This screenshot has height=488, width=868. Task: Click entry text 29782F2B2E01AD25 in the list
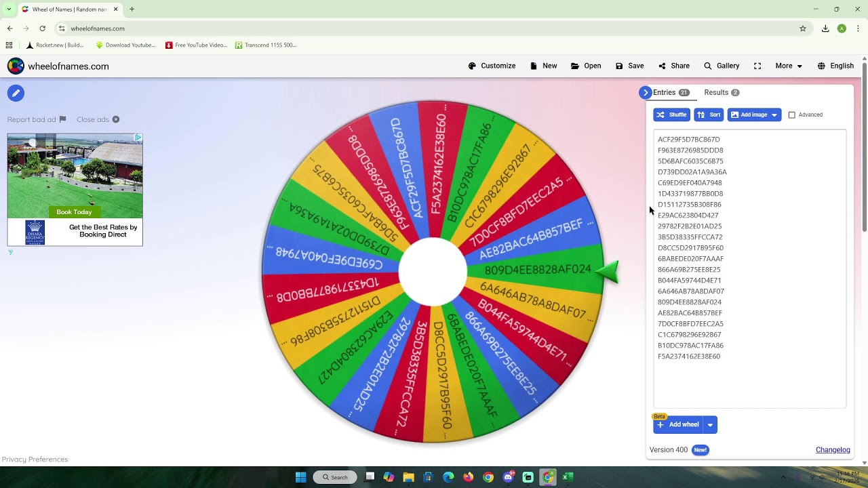coord(690,226)
